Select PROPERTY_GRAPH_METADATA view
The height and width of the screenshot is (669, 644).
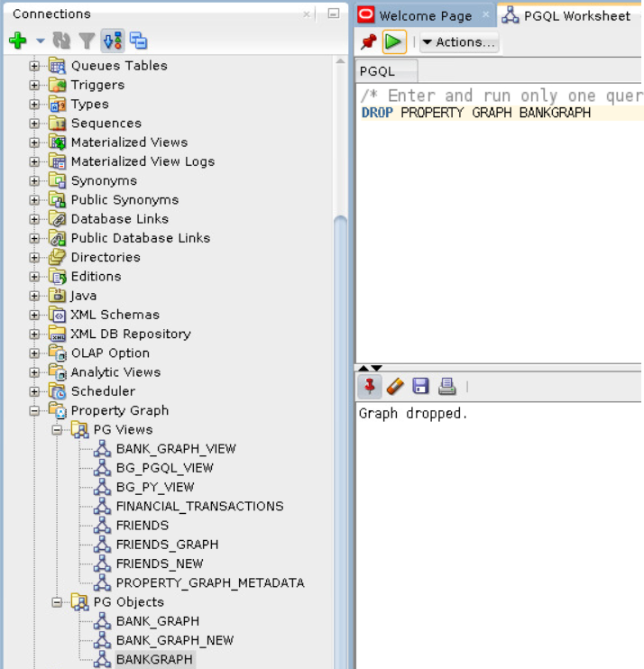pyautogui.click(x=210, y=583)
